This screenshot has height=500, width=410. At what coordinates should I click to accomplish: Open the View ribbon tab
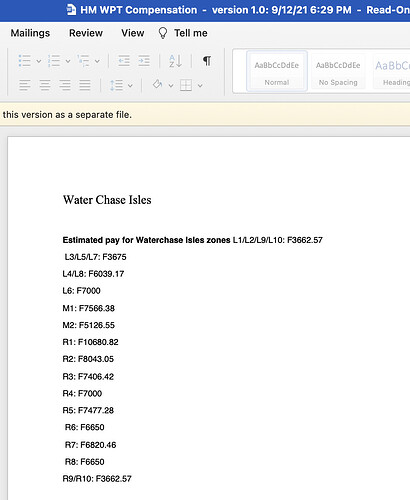133,33
